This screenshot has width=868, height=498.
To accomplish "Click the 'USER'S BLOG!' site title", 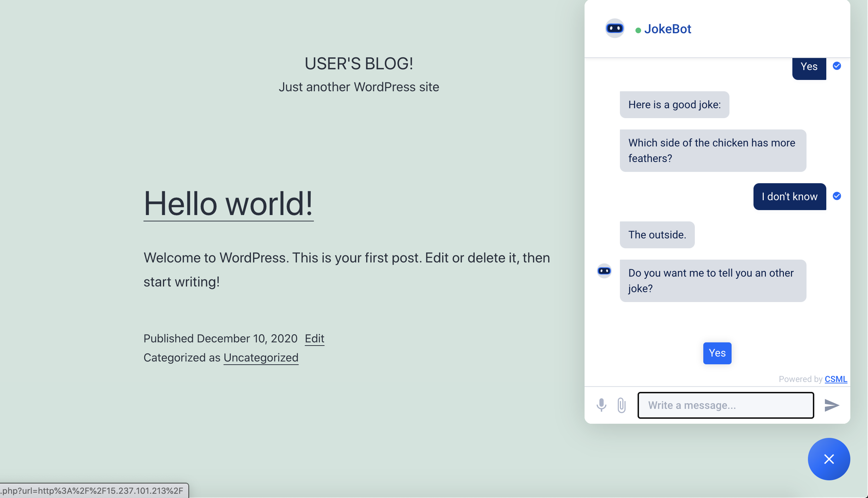I will (x=359, y=64).
